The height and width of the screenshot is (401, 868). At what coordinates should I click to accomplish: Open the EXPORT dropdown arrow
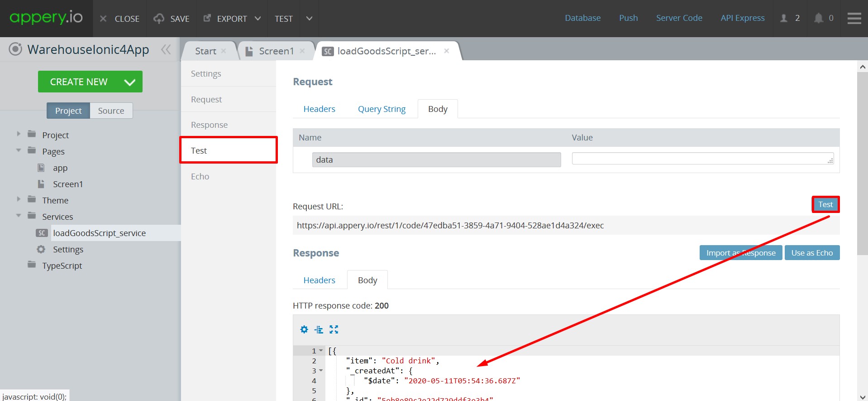258,19
